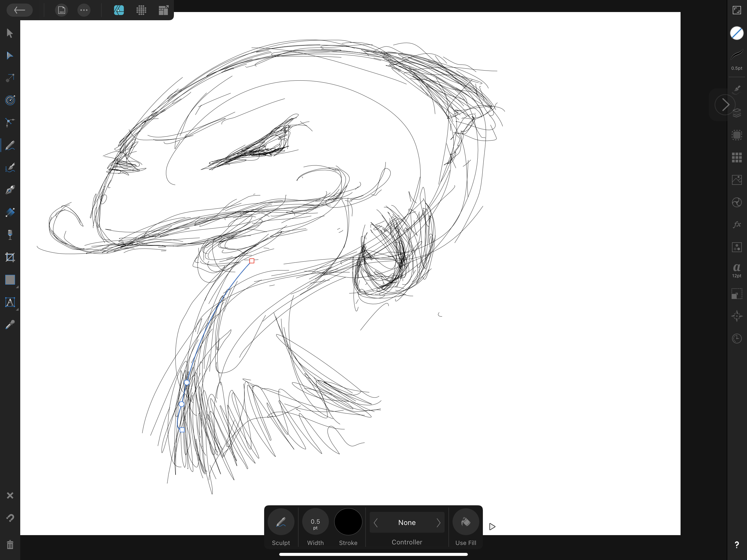Viewport: 747px width, 560px height.
Task: Toggle snapping magnet icon
Action: pos(10,518)
